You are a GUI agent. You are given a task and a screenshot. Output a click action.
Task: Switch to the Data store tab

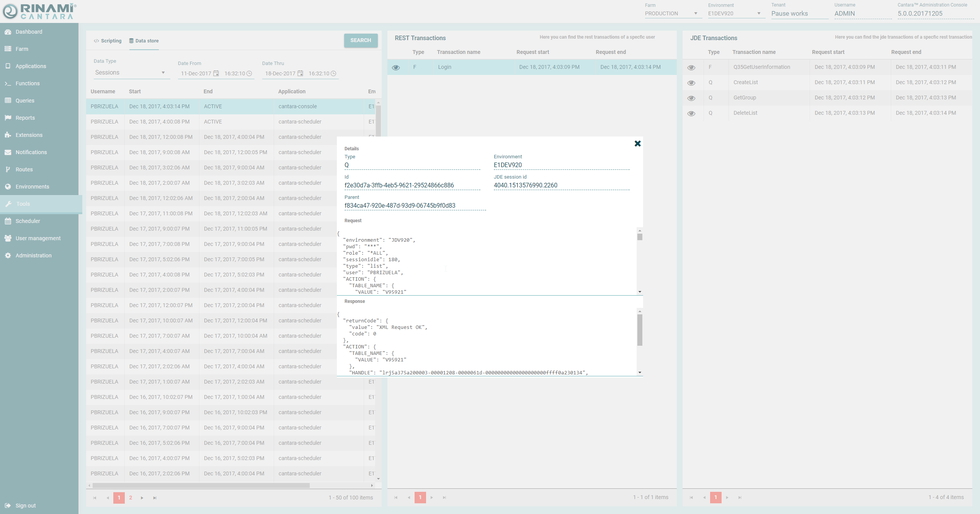coord(144,41)
